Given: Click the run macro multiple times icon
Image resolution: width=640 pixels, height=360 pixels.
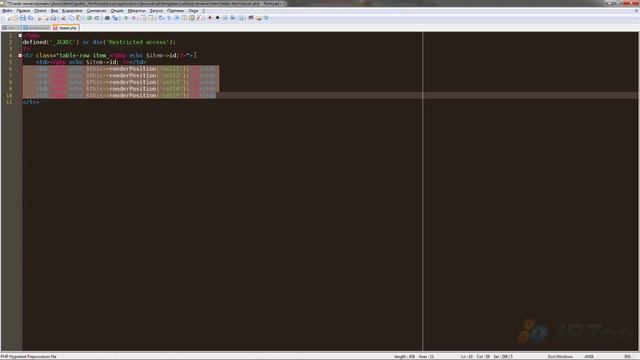Looking at the screenshot, I should 233,18.
